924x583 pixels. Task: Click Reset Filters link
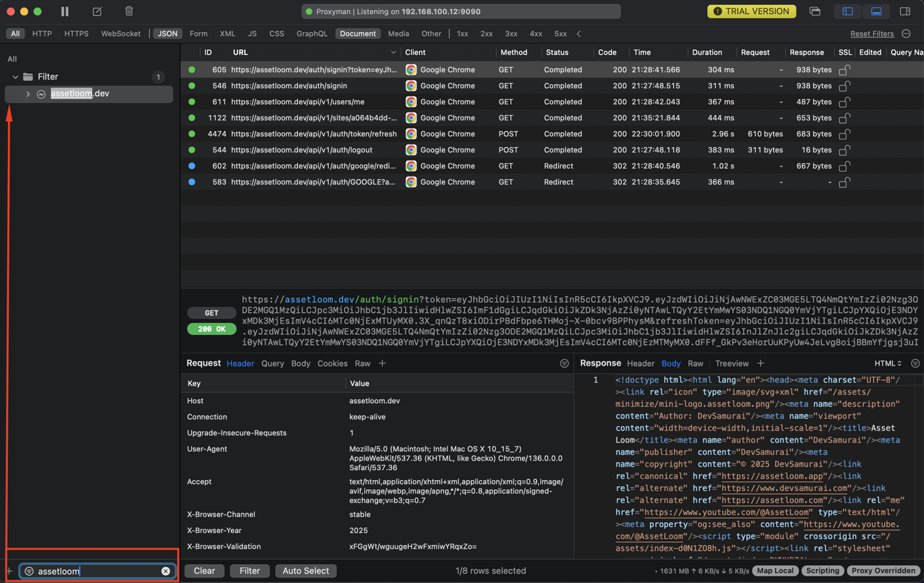[872, 33]
